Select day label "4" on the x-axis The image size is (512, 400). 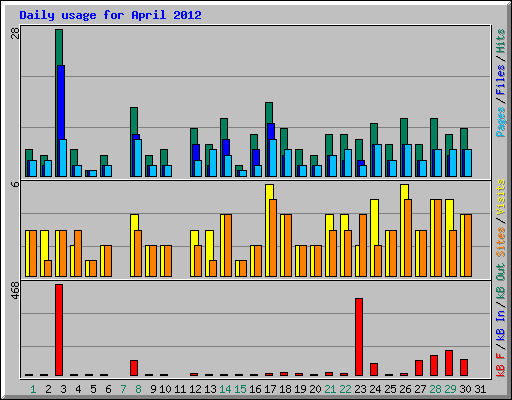pos(78,389)
